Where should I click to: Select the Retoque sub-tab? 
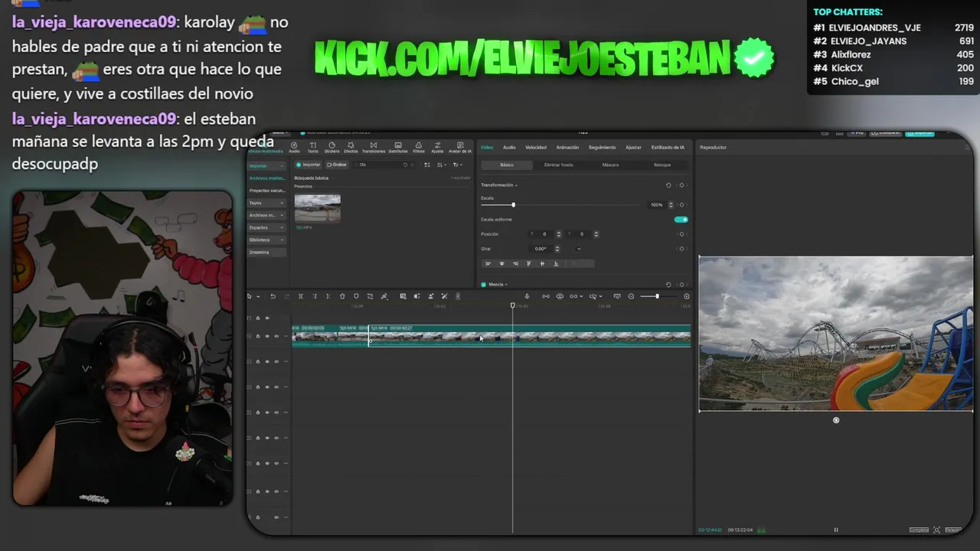point(662,165)
